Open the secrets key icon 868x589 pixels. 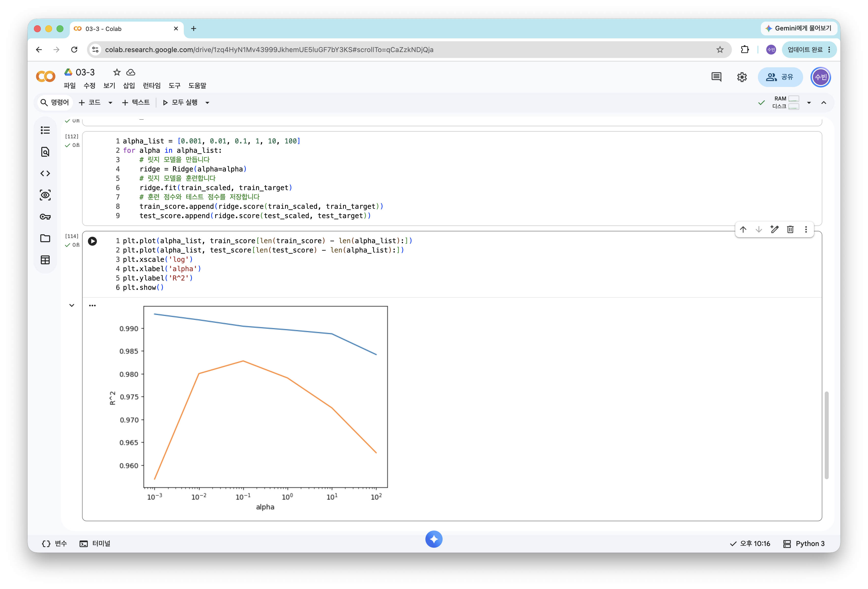pos(45,217)
